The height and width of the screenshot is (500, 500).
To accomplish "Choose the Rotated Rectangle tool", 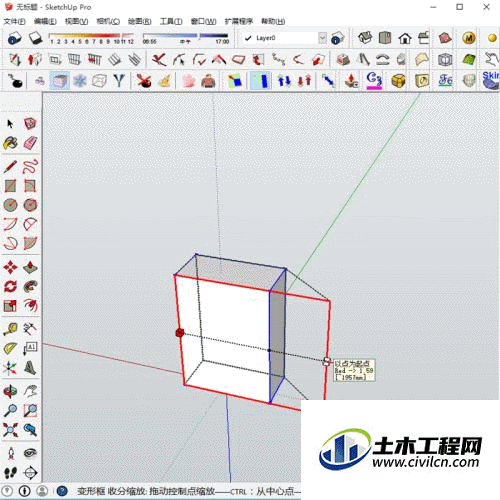I will click(x=30, y=186).
